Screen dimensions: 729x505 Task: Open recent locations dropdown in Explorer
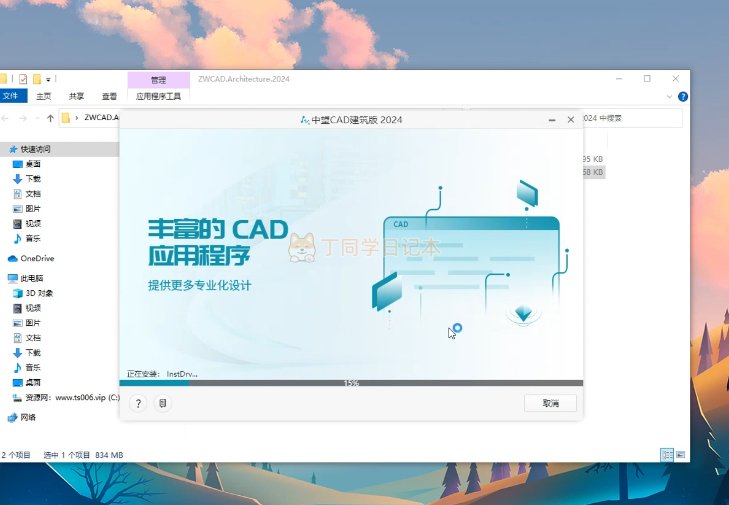[37, 119]
